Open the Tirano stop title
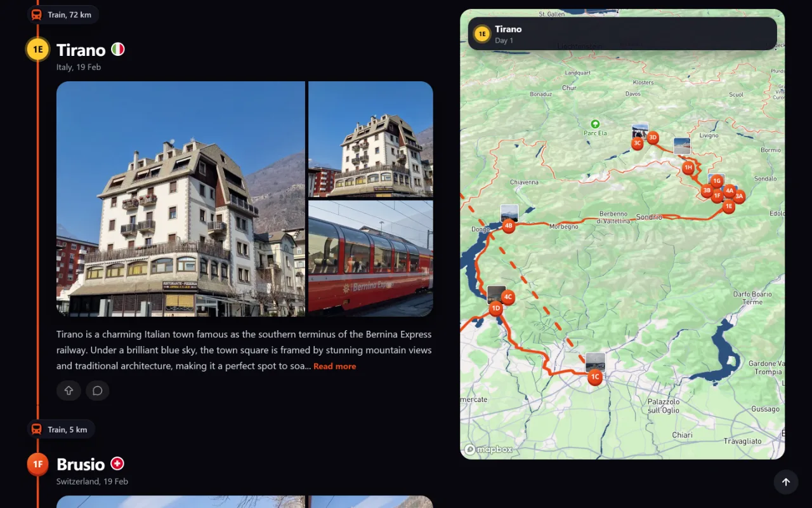The image size is (812, 508). click(81, 50)
